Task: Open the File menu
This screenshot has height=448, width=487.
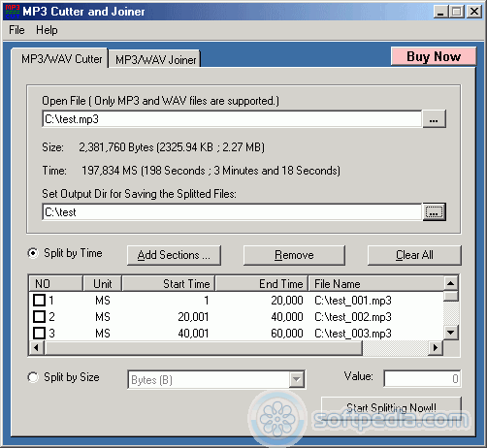Action: [16, 30]
